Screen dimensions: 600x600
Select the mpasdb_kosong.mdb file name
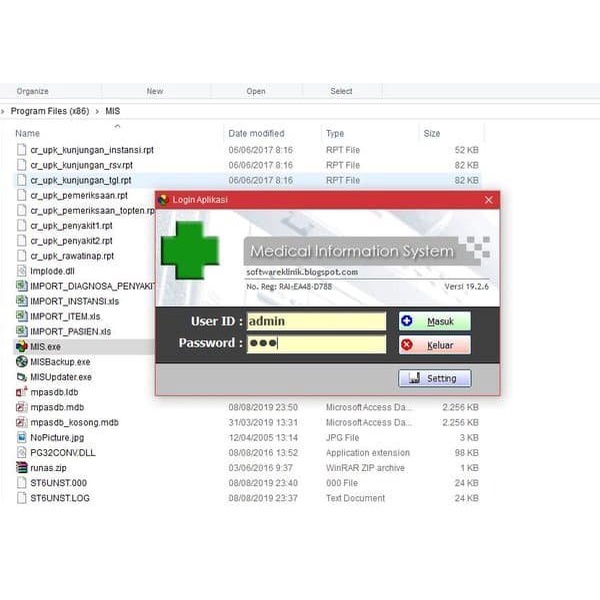pyautogui.click(x=75, y=422)
